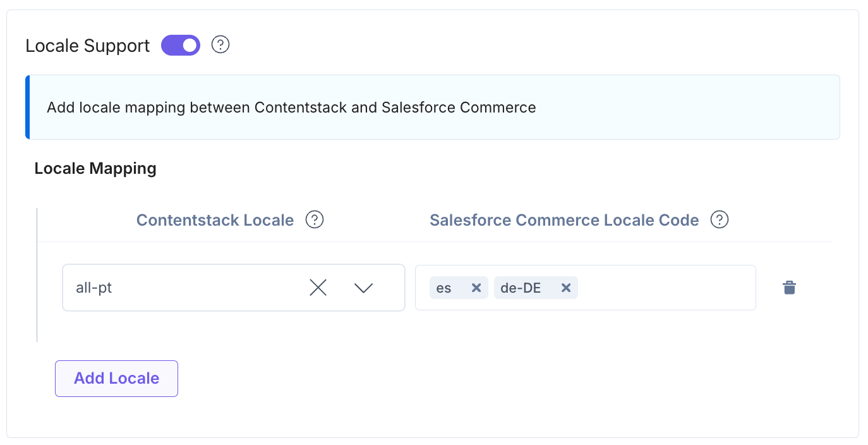Viewport: 868px width, 445px height.
Task: Click the Contentstack Locale help icon
Action: [x=315, y=219]
